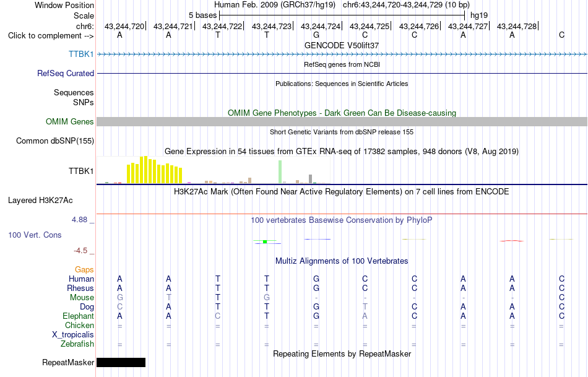Click the '5 bases' scale bar label
The width and height of the screenshot is (588, 377).
coord(202,15)
